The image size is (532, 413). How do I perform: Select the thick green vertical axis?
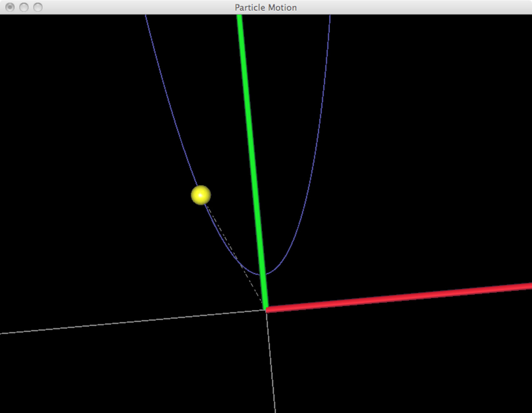[x=252, y=156]
